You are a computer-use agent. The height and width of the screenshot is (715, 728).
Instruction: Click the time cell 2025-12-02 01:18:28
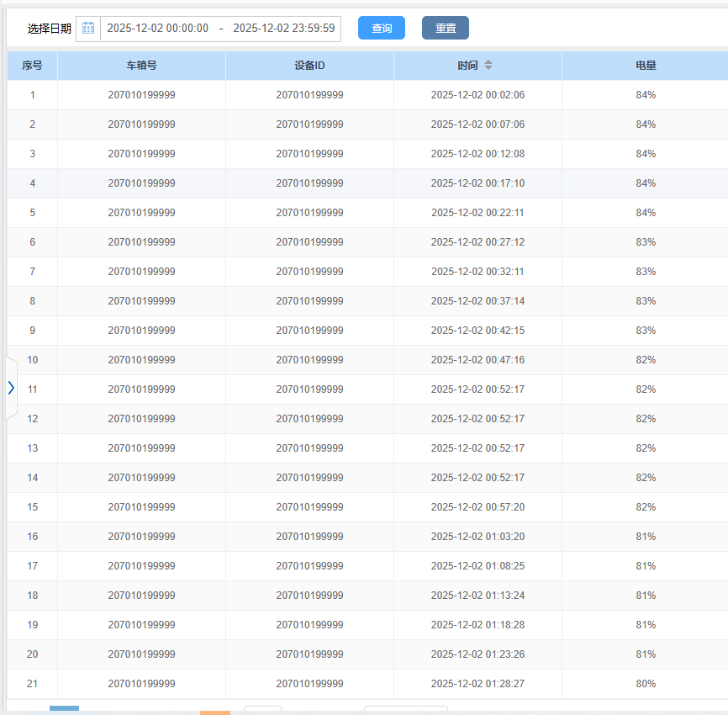click(477, 625)
